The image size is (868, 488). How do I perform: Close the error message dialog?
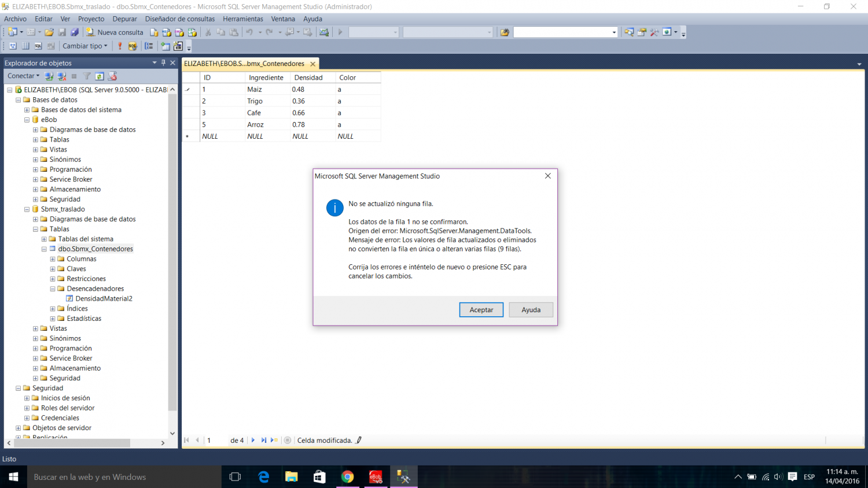(x=548, y=176)
